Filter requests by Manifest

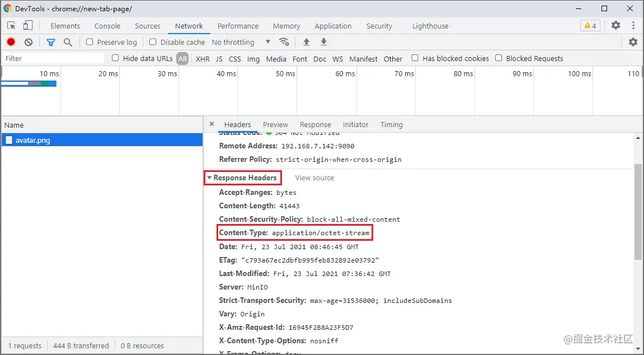pyautogui.click(x=364, y=59)
